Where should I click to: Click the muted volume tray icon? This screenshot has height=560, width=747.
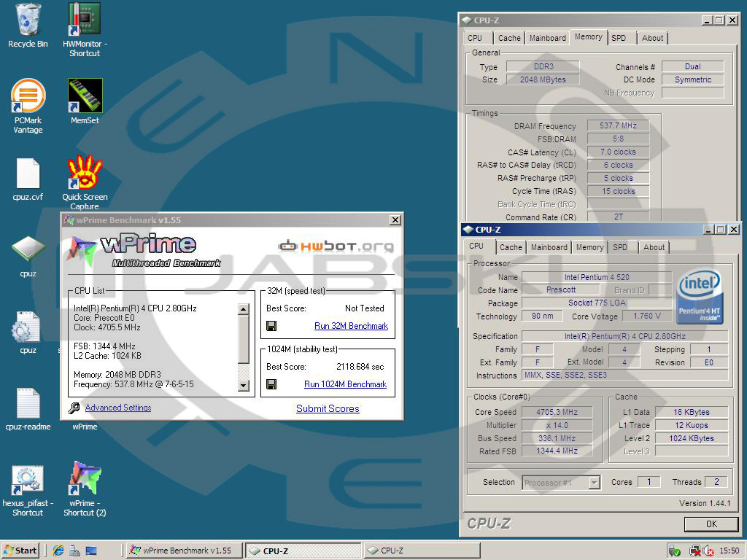click(x=708, y=551)
